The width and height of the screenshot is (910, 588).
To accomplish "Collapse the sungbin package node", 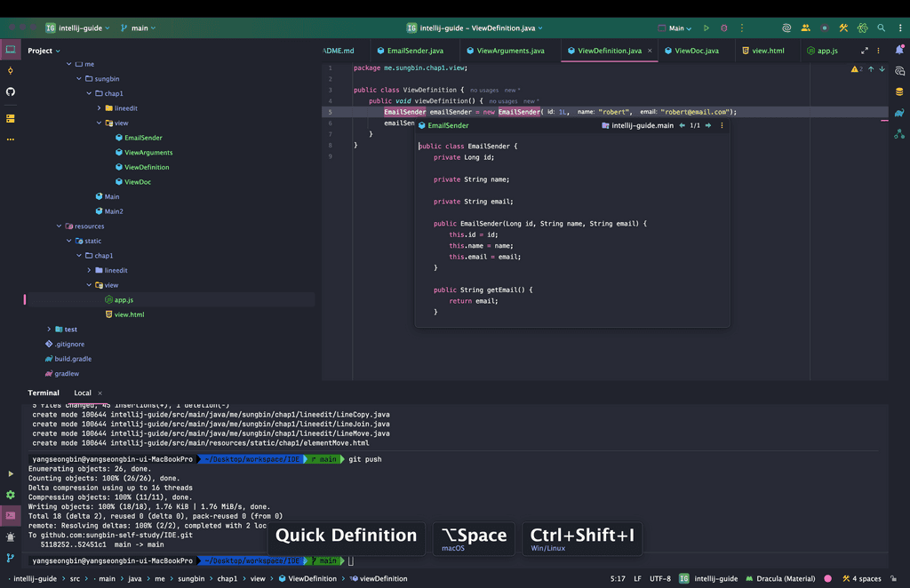I will coord(79,79).
